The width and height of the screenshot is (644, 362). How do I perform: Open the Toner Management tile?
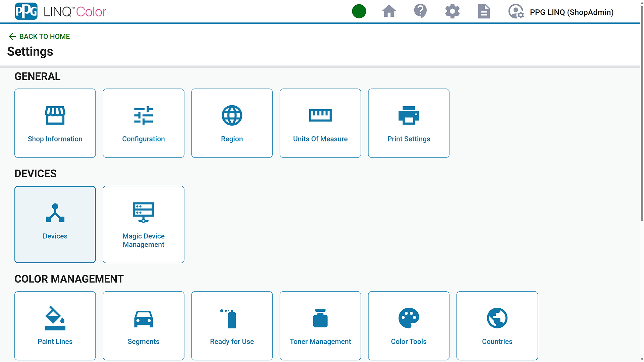320,325
